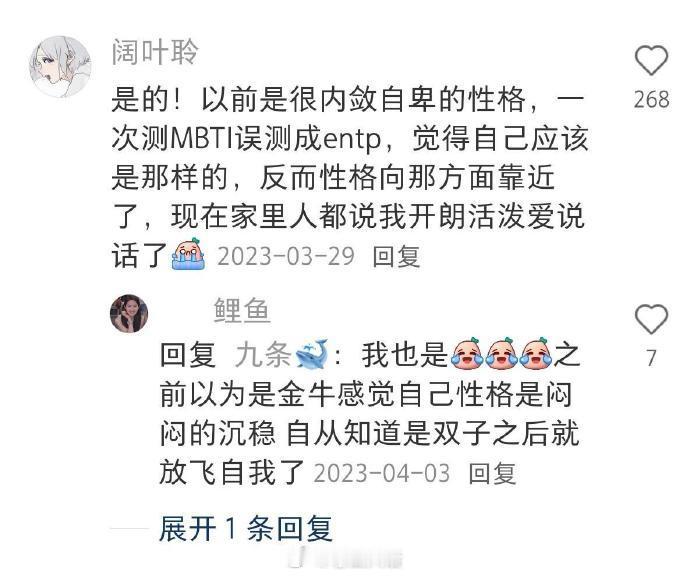This screenshot has width=690, height=576.
Task: Reply to the 2023-04-03 comment via 回复
Action: point(492,473)
